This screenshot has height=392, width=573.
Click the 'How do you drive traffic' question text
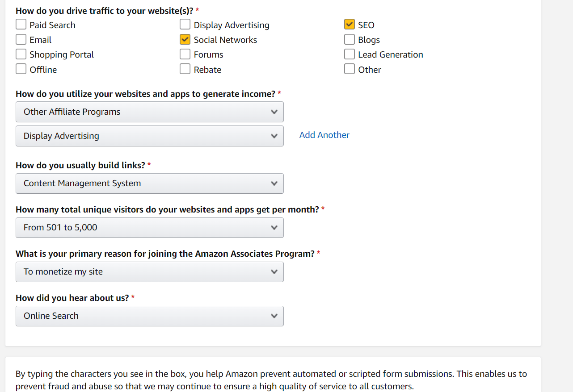point(105,11)
